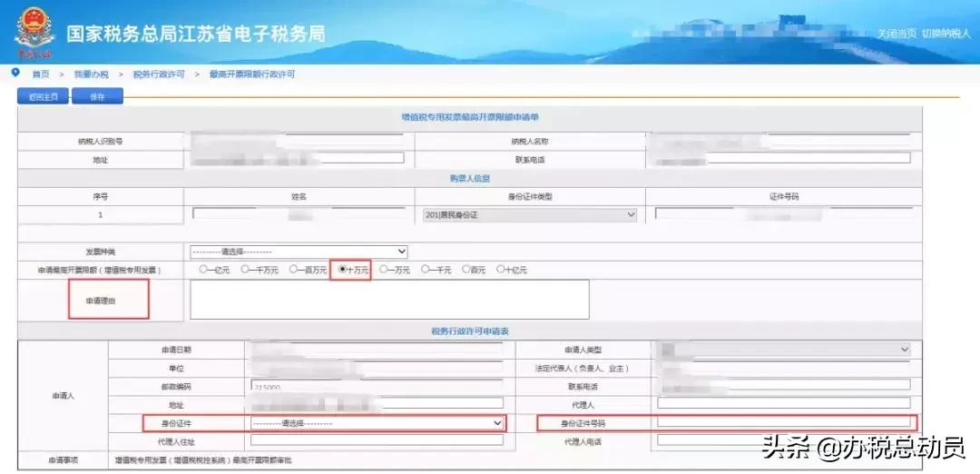Click 关闭当页 link in header

[897, 33]
